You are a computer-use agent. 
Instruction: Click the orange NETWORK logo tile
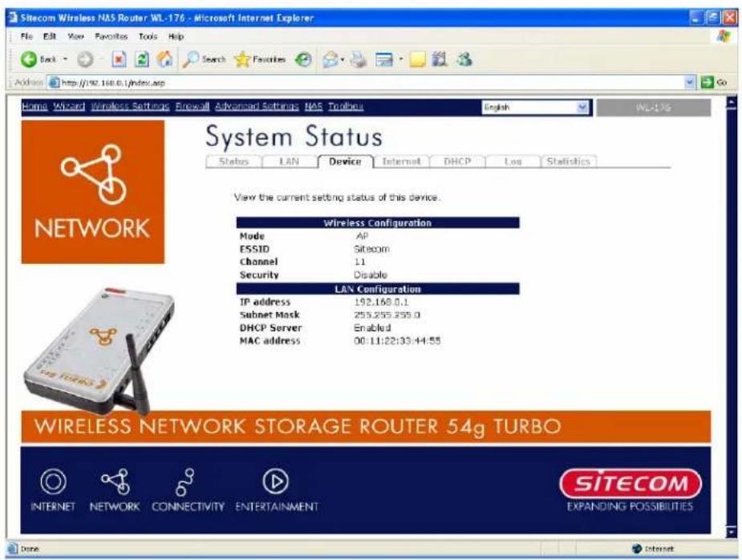pos(93,192)
